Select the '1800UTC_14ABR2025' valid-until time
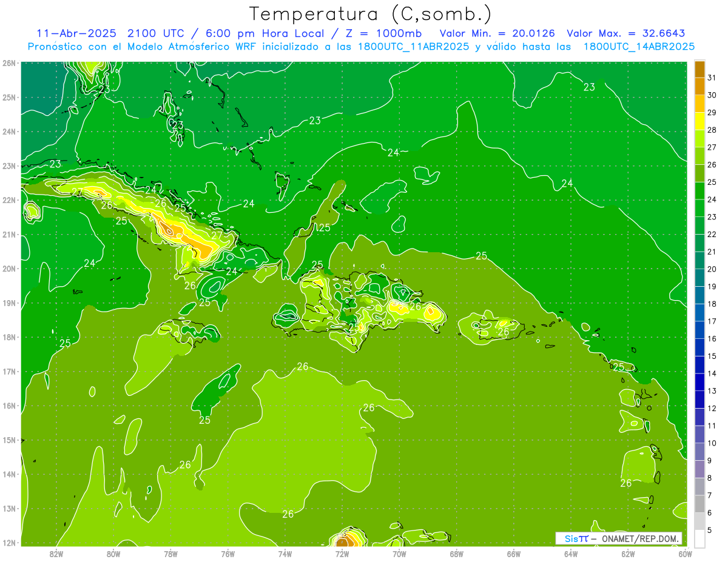The width and height of the screenshot is (728, 562). 639,47
